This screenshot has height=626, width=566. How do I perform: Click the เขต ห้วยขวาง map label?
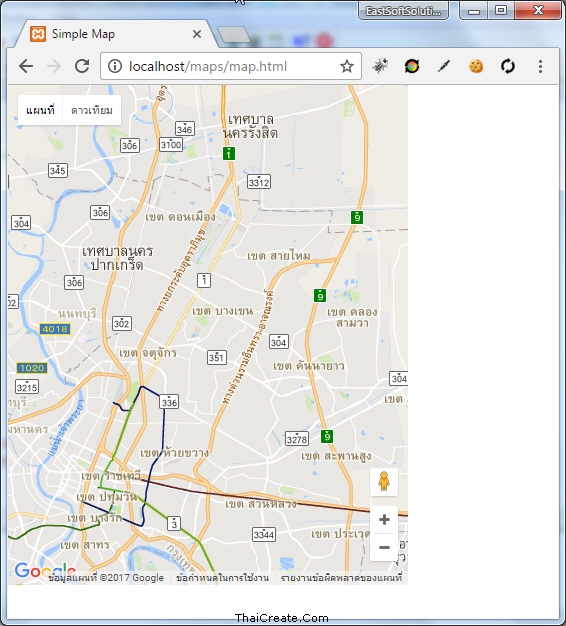click(x=174, y=453)
